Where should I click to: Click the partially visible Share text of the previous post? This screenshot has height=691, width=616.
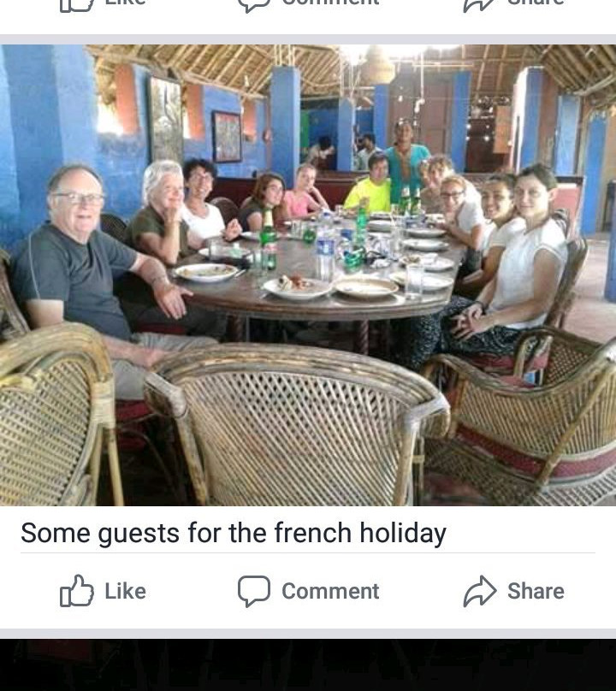536,3
